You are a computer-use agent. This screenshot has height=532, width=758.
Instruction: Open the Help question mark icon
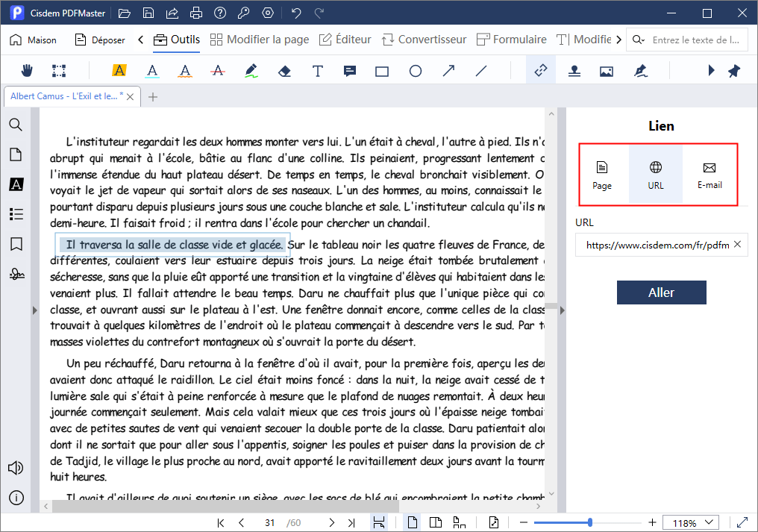pos(220,13)
